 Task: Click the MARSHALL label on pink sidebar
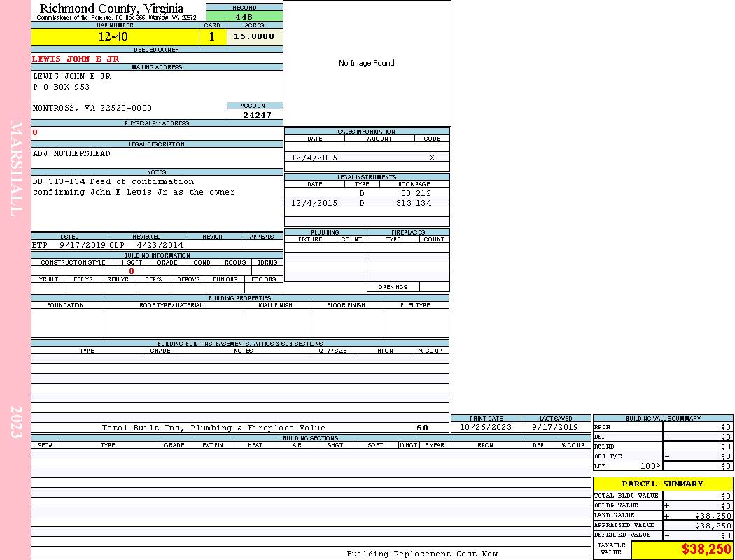pyautogui.click(x=16, y=168)
